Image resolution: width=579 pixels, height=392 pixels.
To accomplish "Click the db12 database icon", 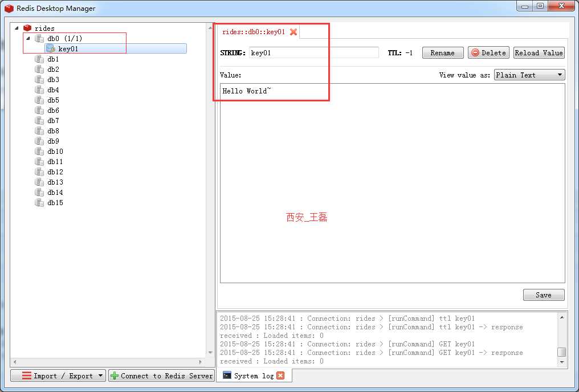I will (x=39, y=172).
